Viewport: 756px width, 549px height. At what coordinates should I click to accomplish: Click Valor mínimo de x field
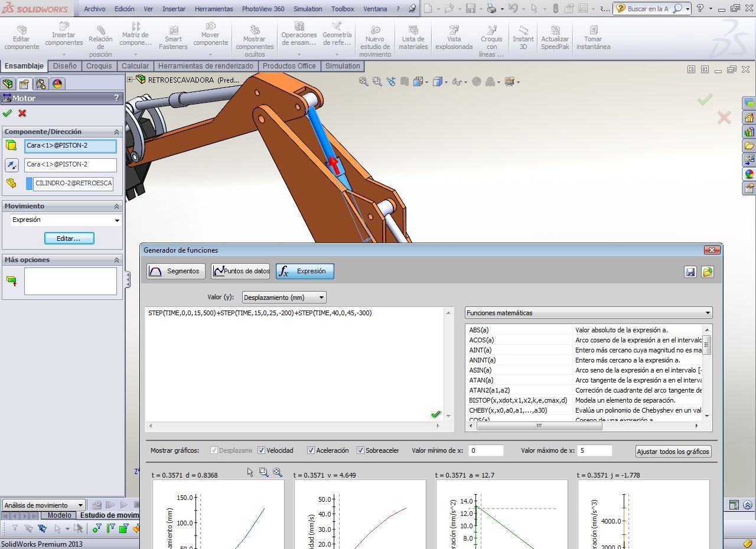click(x=485, y=450)
